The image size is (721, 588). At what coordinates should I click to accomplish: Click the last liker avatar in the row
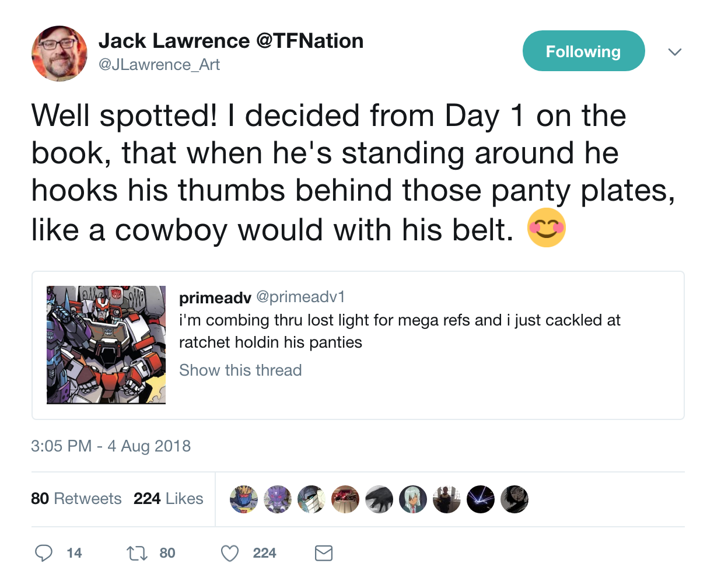click(x=514, y=499)
